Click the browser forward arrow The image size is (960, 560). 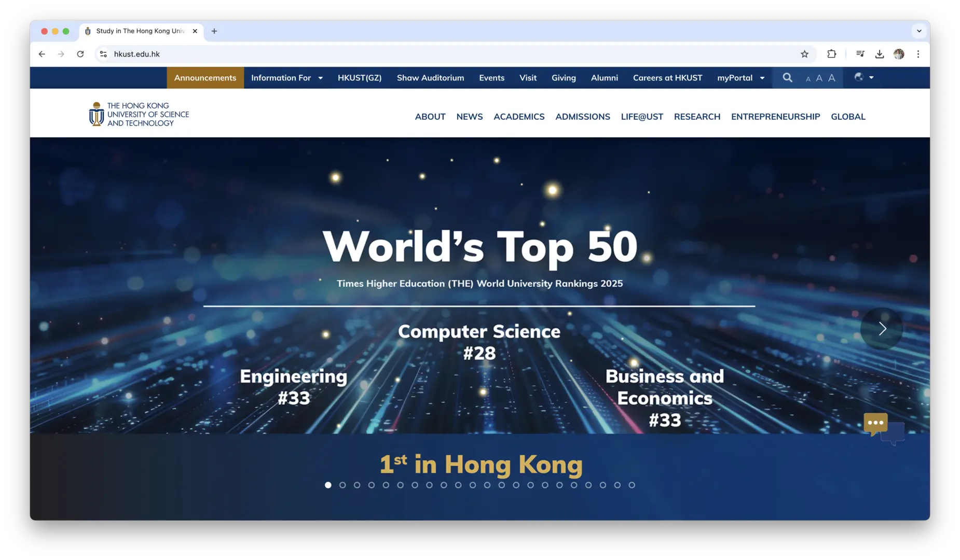coord(61,54)
